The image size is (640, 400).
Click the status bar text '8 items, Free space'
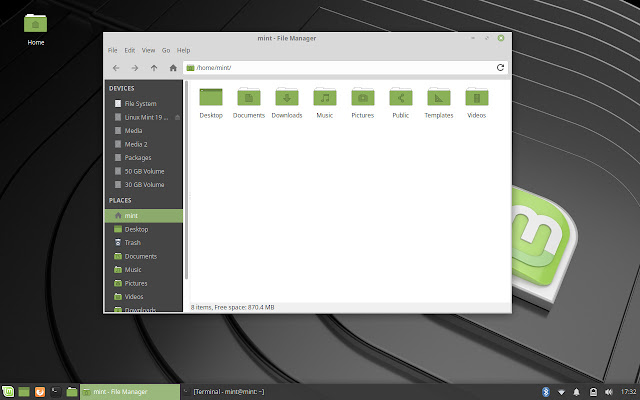pyautogui.click(x=232, y=307)
